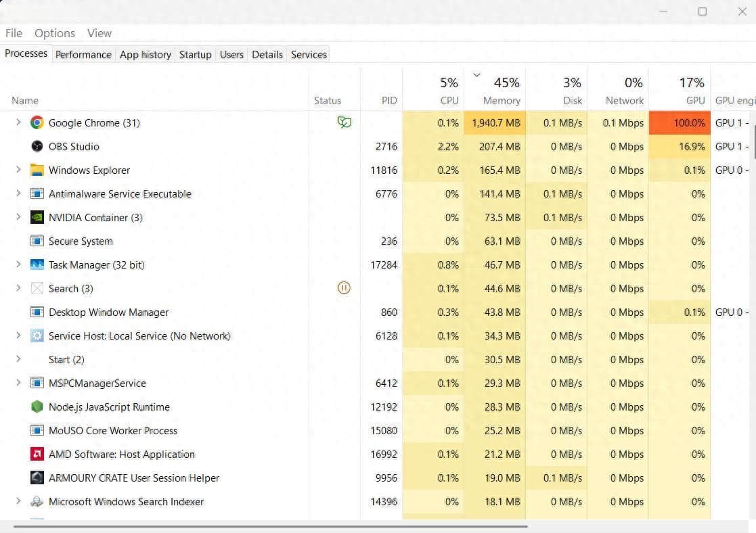Go to the Services tab
This screenshot has width=756, height=533.
pyautogui.click(x=309, y=55)
